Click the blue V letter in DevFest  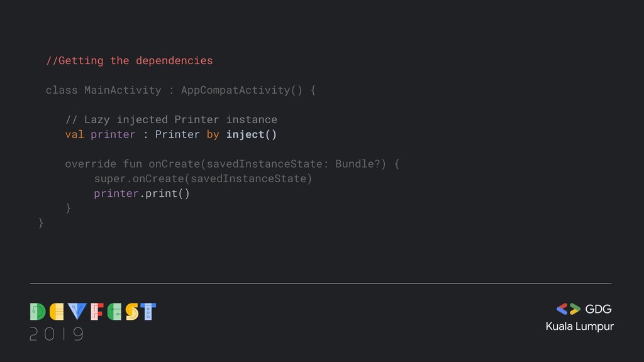coord(77,312)
